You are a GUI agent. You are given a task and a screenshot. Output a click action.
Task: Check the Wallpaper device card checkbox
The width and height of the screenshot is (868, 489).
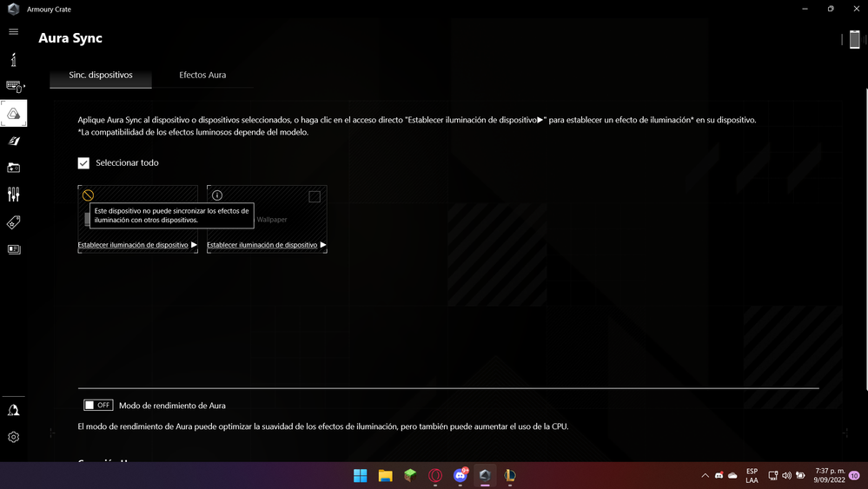click(315, 197)
